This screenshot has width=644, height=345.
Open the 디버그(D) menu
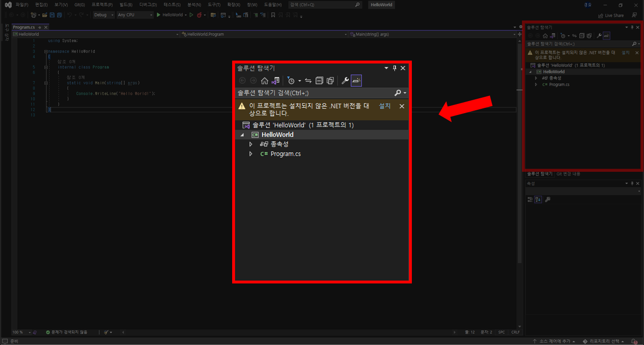148,5
